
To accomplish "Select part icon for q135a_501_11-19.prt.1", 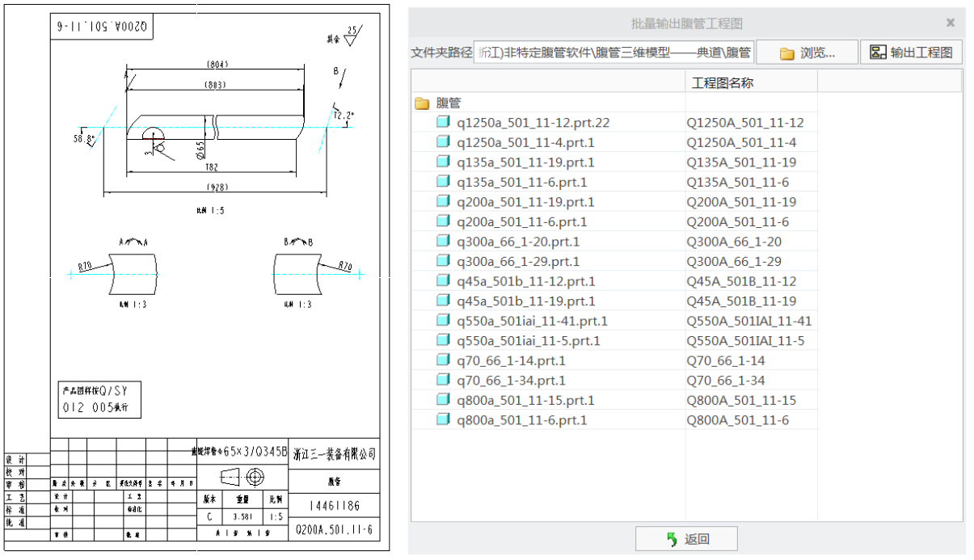I will (x=443, y=162).
